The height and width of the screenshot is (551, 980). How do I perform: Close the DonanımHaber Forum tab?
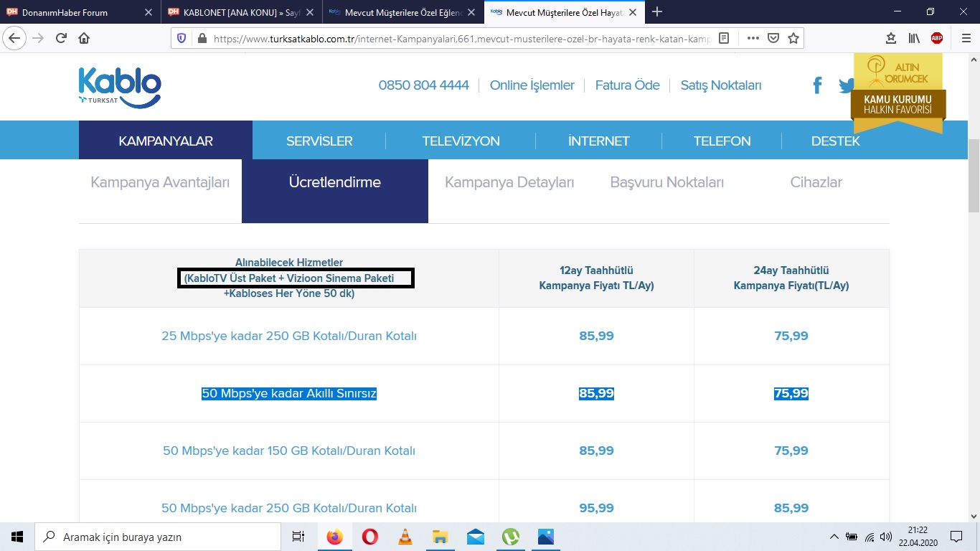pos(149,12)
